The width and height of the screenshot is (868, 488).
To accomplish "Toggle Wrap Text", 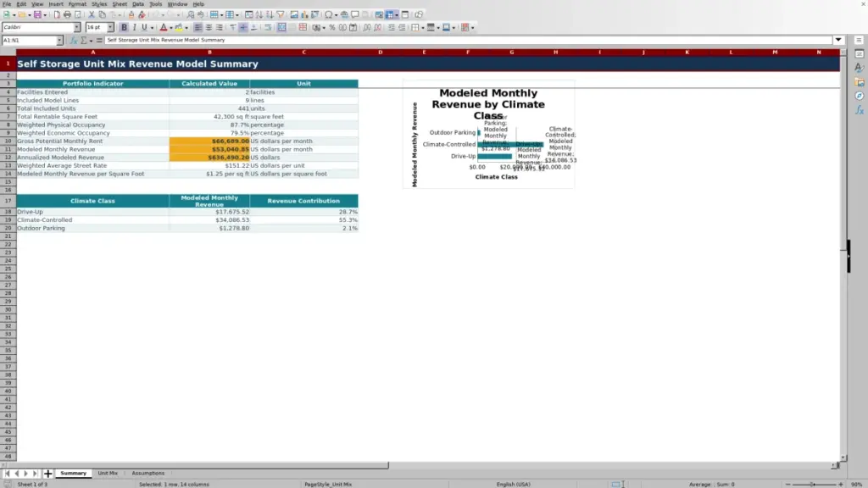I will point(268,27).
